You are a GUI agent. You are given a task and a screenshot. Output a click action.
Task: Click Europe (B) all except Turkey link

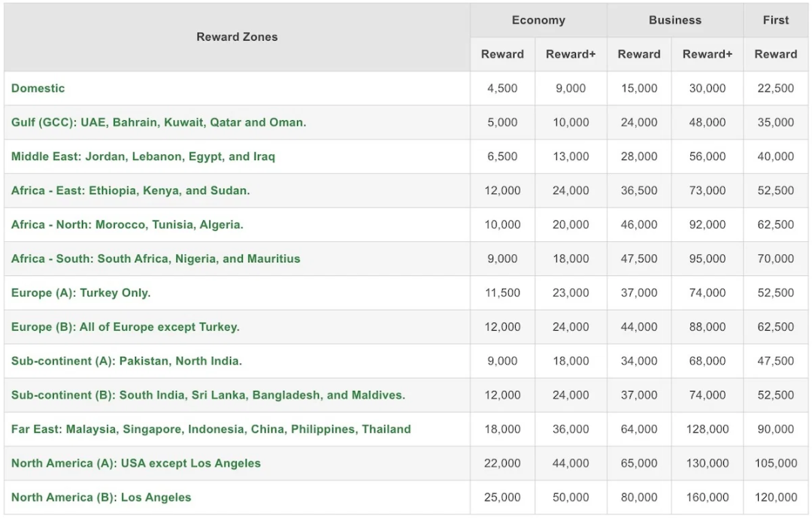tap(126, 327)
